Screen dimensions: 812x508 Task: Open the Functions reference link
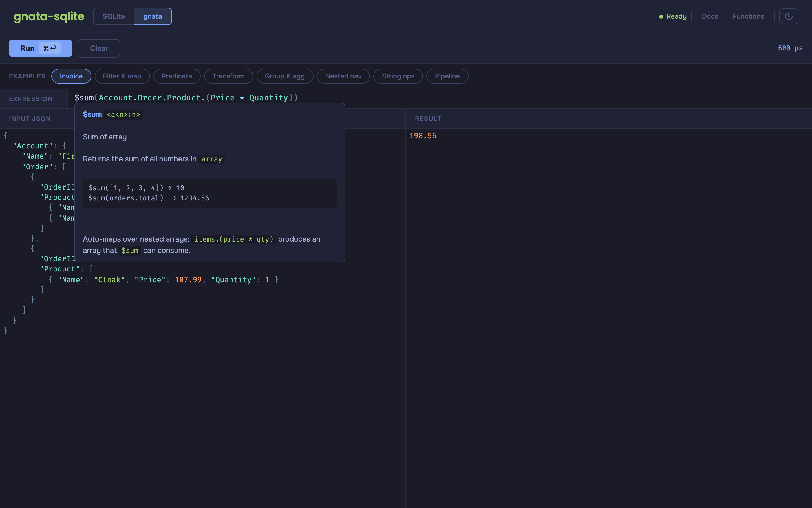[748, 16]
